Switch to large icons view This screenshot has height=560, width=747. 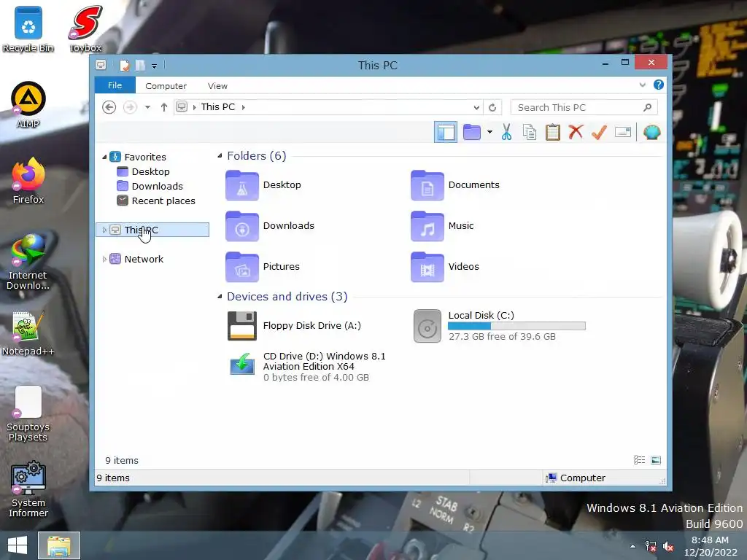click(x=656, y=460)
